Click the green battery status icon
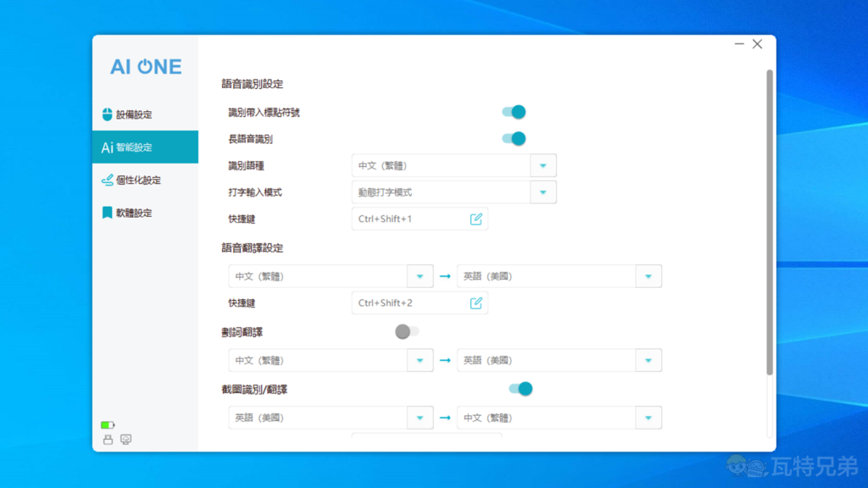Viewport: 868px width, 488px height. tap(108, 424)
